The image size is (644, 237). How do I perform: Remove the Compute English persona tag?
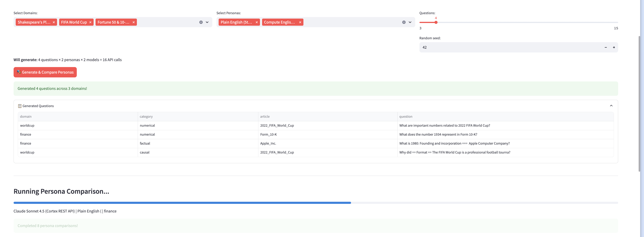pos(300,22)
